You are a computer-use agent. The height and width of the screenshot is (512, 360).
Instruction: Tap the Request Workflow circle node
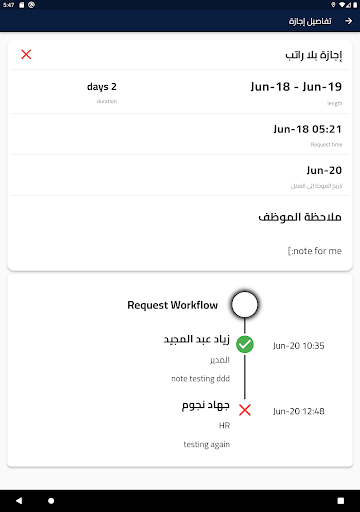point(245,304)
